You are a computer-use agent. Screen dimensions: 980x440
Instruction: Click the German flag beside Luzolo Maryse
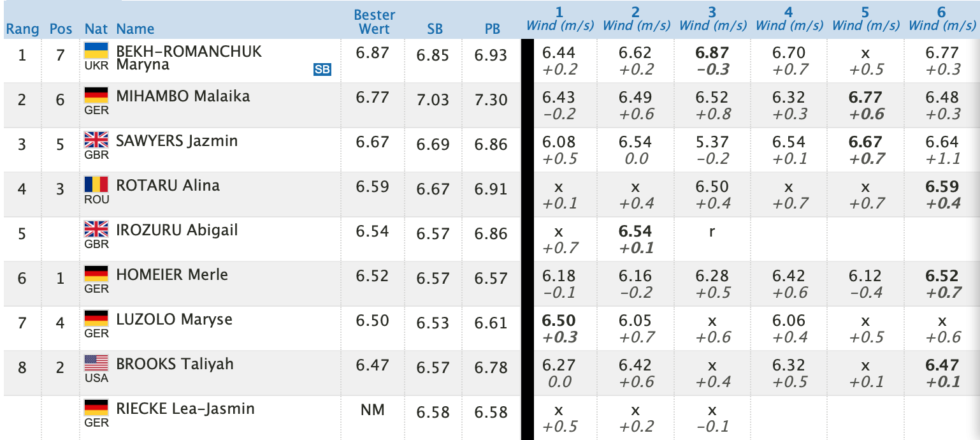tap(96, 319)
